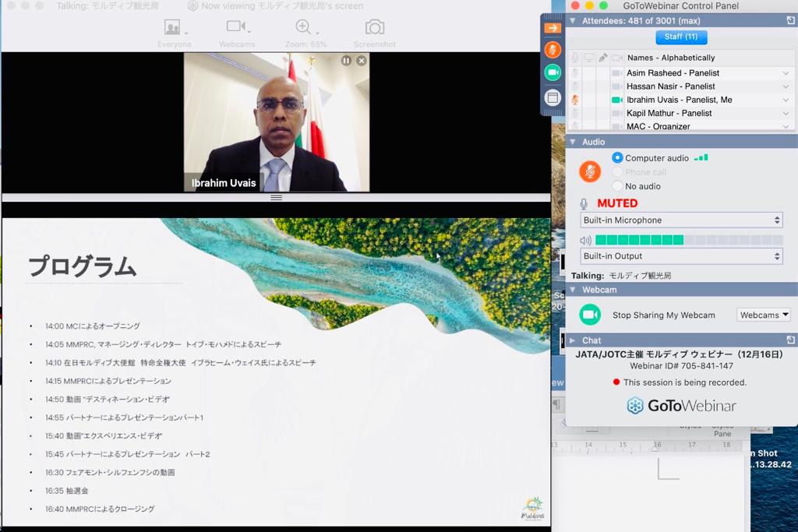Click the Screenshot camera icon

click(x=375, y=28)
